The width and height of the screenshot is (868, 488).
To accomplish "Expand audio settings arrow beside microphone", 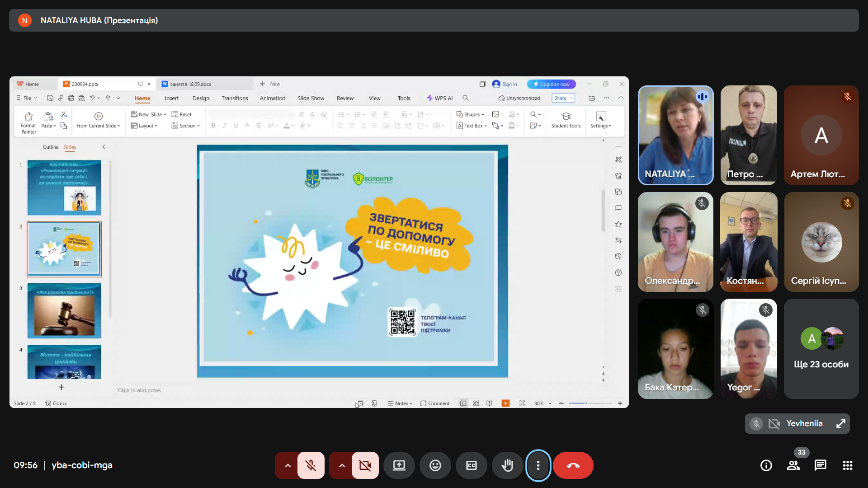I will [288, 465].
